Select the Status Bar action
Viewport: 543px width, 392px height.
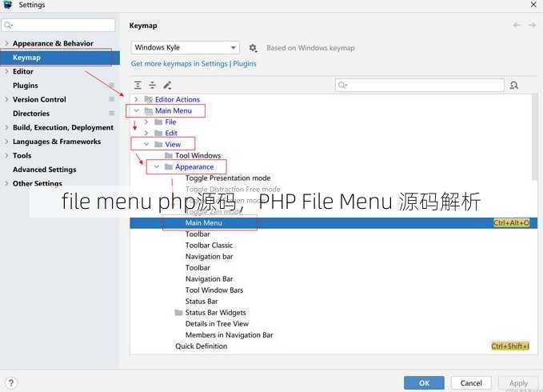[202, 302]
